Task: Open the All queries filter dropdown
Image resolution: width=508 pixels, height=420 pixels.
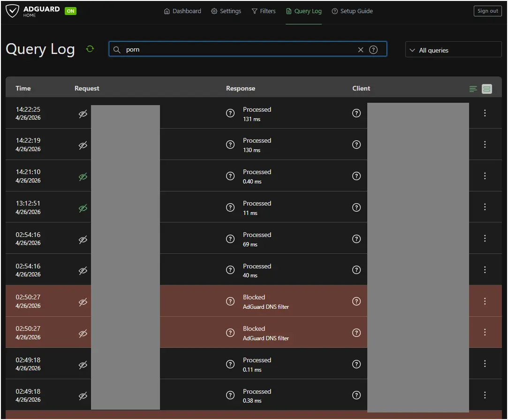Action: 453,50
